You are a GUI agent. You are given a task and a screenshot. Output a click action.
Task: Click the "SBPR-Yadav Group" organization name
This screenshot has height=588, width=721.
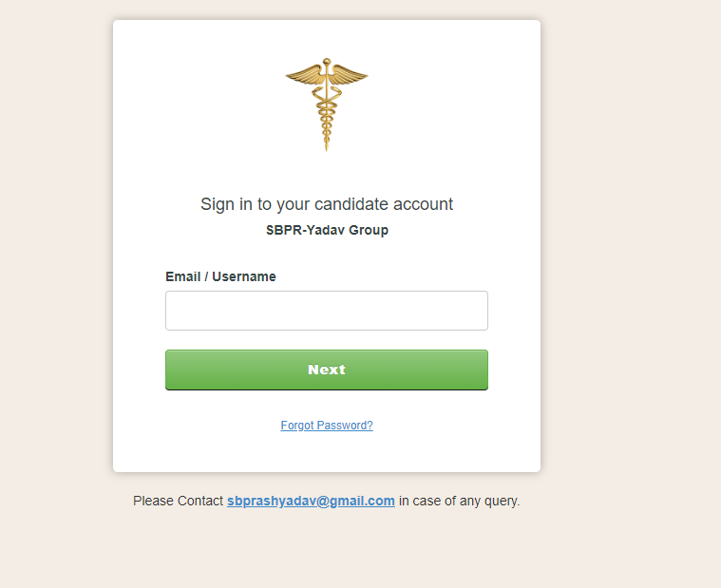click(x=327, y=230)
